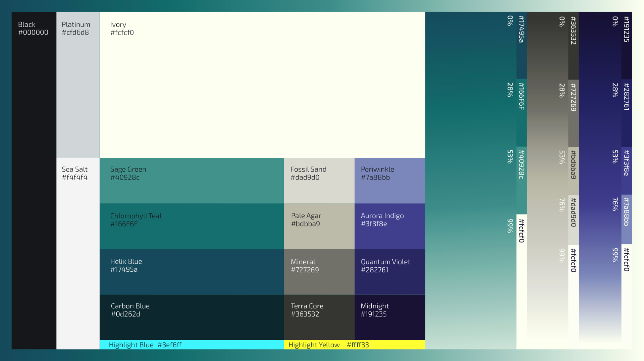This screenshot has width=644, height=361.
Task: Click the Mineral #727269 swatch
Action: pyautogui.click(x=319, y=272)
